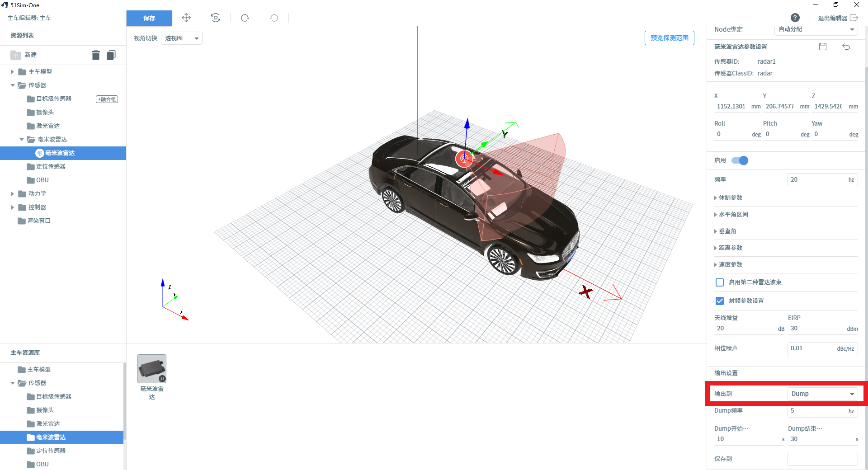This screenshot has height=470, width=868.
Task: Click the redo circular arrow icon
Action: tap(245, 18)
